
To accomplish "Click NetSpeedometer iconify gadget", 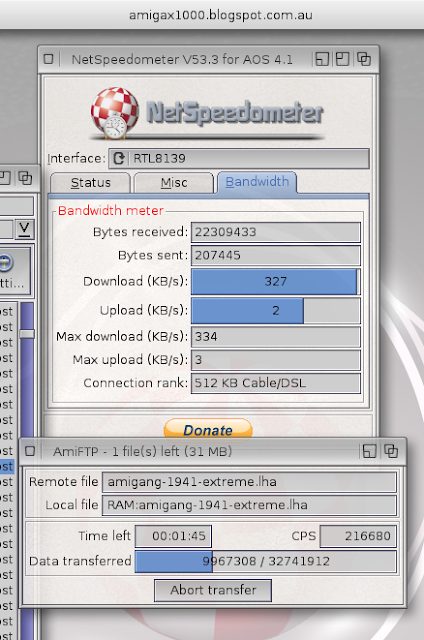I will coord(322,59).
